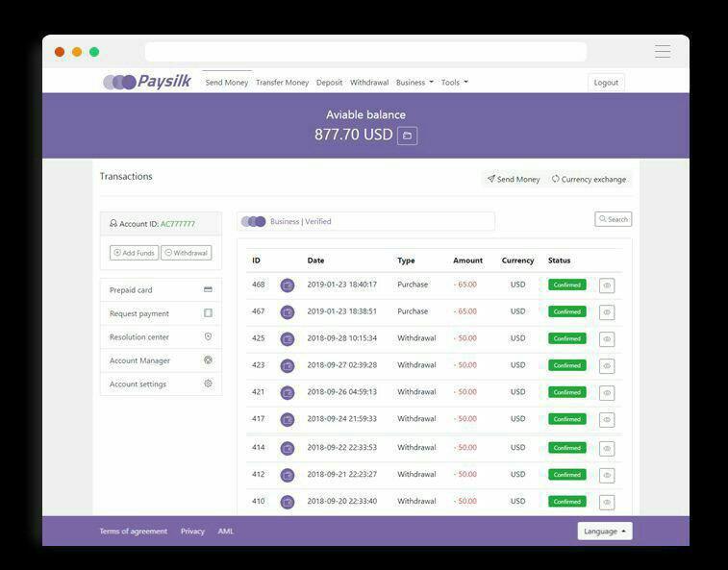Viewport: 728px width, 570px height.
Task: Click the Account Manager lifebuoy icon
Action: click(x=208, y=359)
